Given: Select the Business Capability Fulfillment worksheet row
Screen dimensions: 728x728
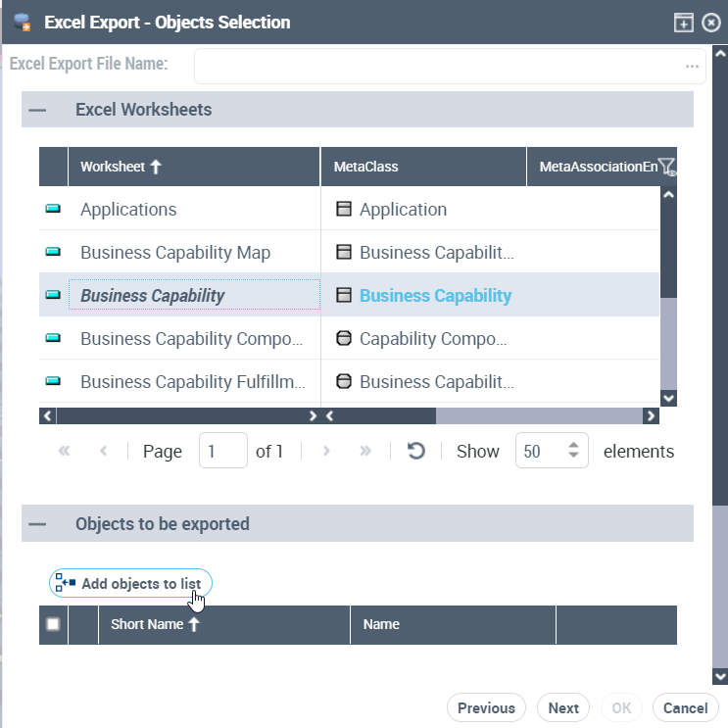Looking at the screenshot, I should [x=192, y=382].
